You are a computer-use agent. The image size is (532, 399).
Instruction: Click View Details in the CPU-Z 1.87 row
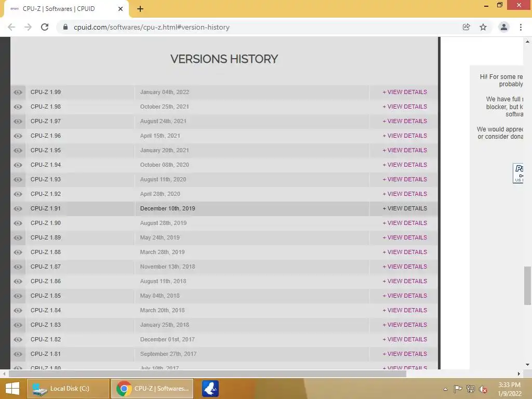tap(405, 267)
